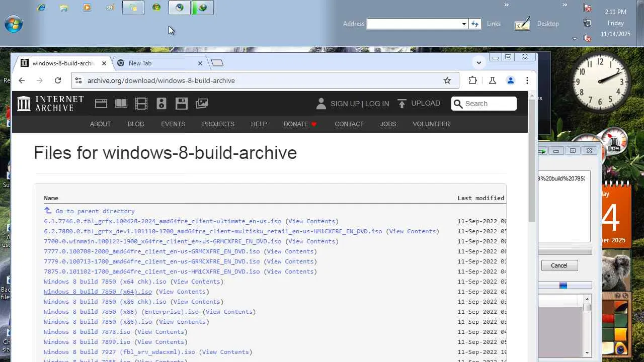Viewport: 644px width, 362px height.
Task: Open the 7700.0.winmain x64fre client ISO link
Action: point(163,241)
